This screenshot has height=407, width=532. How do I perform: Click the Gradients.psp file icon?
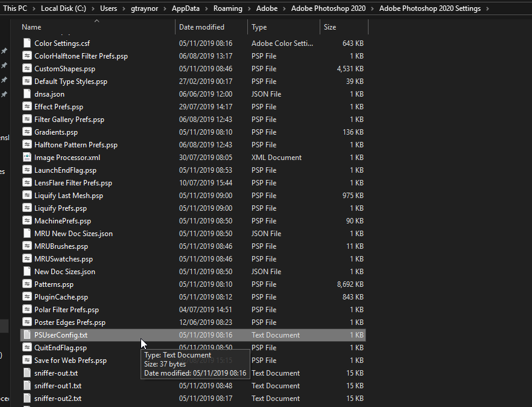pyautogui.click(x=27, y=132)
